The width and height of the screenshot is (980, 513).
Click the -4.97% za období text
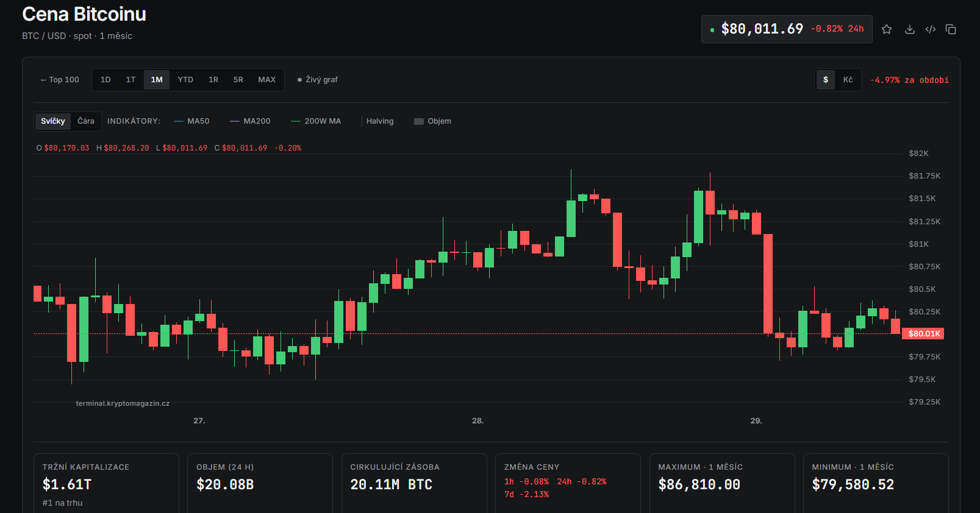pyautogui.click(x=909, y=80)
